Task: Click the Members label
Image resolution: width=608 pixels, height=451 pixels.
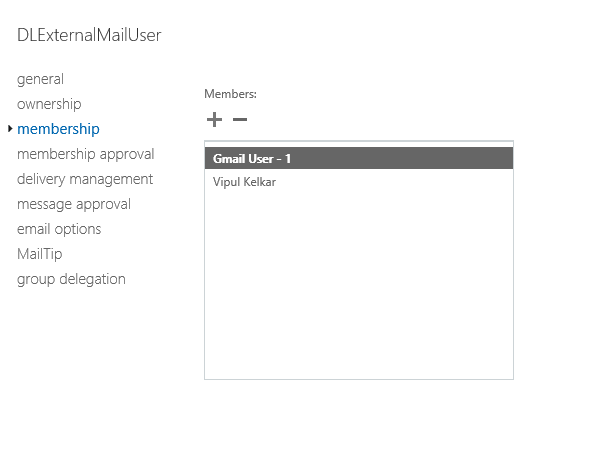Action: [x=230, y=94]
